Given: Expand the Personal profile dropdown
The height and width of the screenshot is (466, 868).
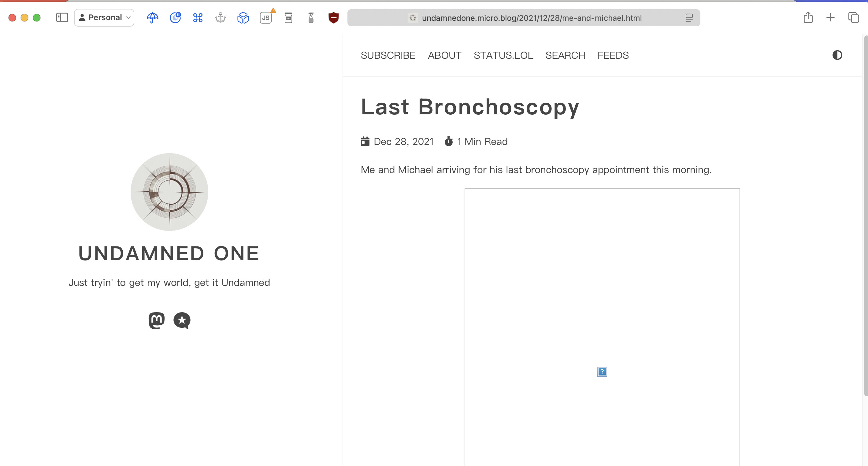Looking at the screenshot, I should click(104, 17).
